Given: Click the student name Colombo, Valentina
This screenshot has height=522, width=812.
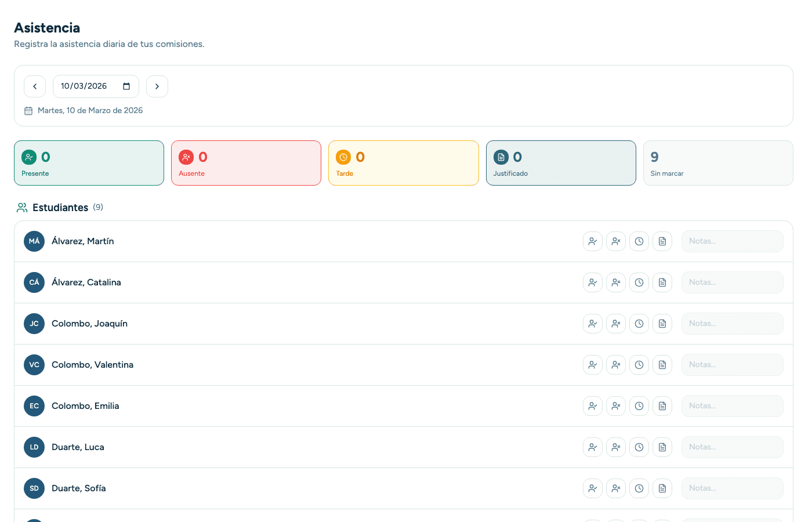Looking at the screenshot, I should point(93,365).
